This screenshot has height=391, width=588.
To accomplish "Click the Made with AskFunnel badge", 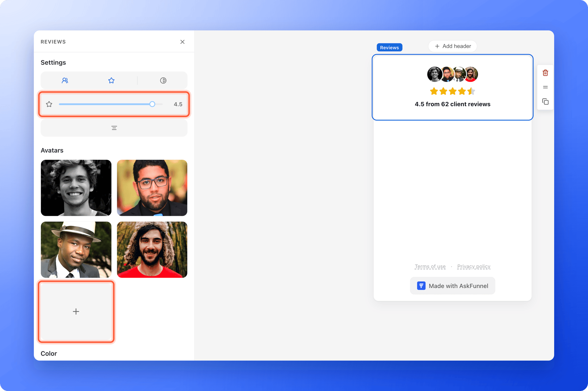I will tap(452, 286).
